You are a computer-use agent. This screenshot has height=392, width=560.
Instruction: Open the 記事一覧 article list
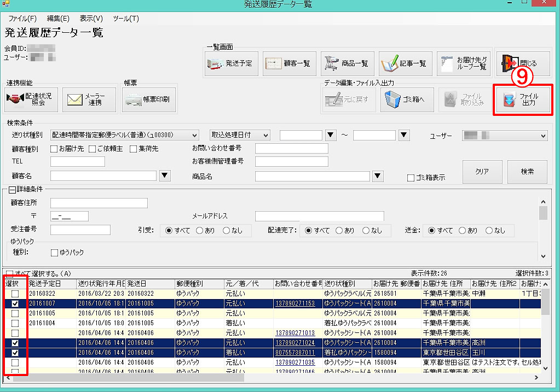405,64
